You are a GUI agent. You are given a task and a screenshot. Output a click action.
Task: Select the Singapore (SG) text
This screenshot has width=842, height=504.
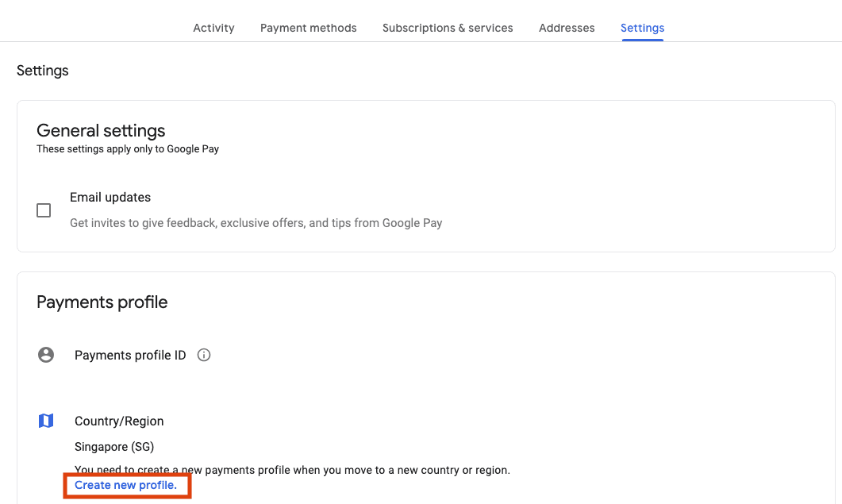[x=114, y=447]
